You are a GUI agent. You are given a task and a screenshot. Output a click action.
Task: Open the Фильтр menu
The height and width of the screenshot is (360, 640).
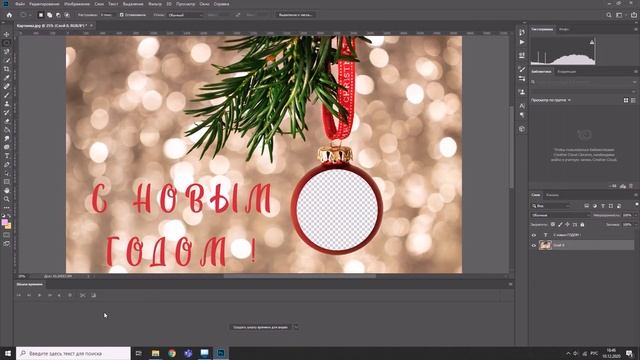pyautogui.click(x=155, y=4)
